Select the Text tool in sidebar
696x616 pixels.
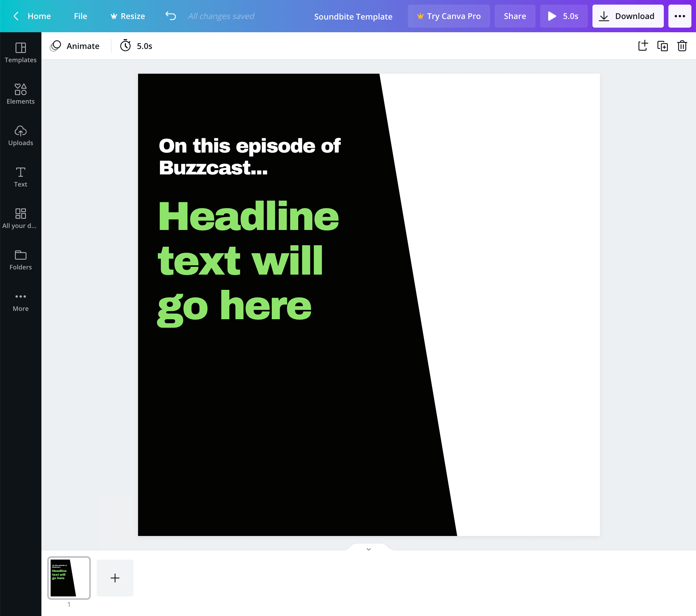20,177
